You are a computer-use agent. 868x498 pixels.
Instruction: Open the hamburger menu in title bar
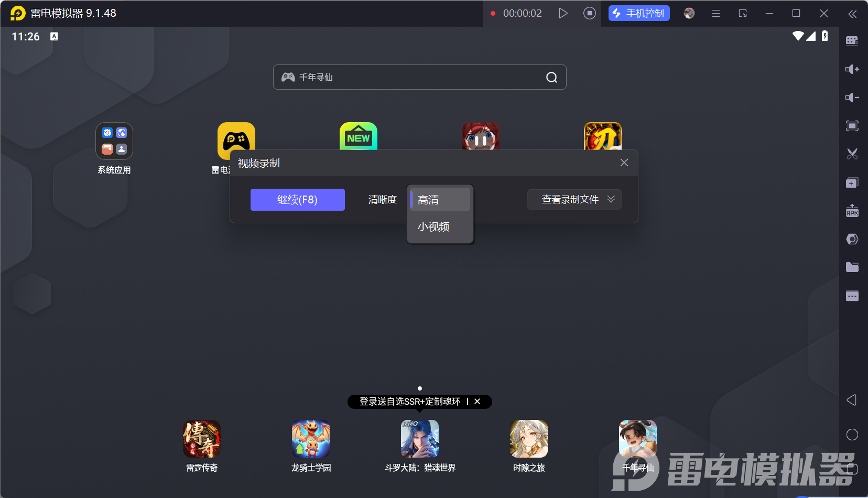[x=715, y=14]
